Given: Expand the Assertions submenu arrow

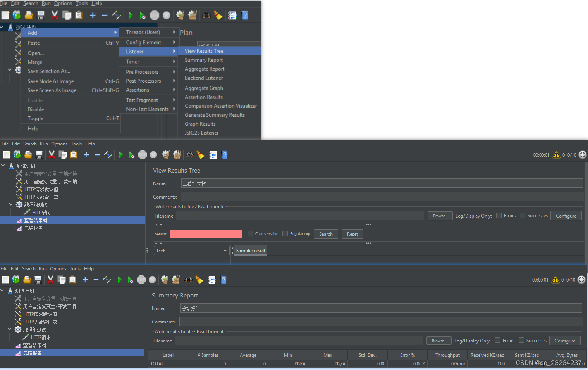Looking at the screenshot, I should point(174,90).
